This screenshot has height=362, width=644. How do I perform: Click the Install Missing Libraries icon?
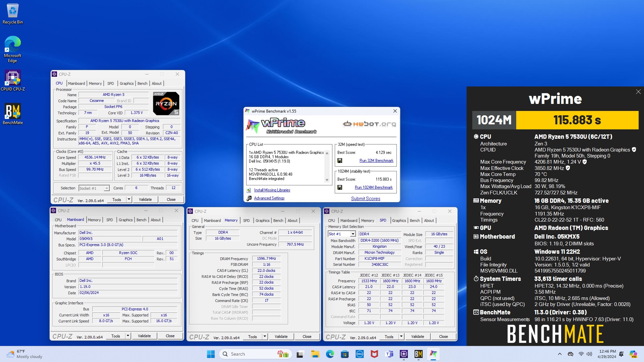pyautogui.click(x=249, y=190)
